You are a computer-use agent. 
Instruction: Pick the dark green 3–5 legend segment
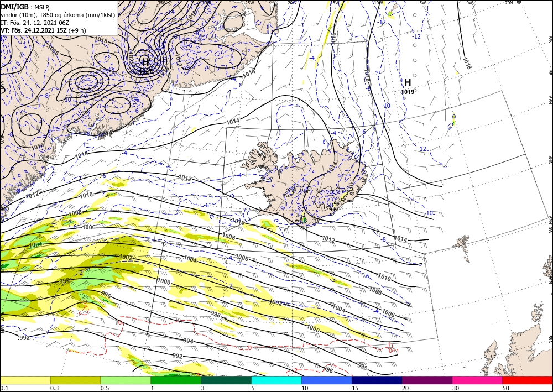coord(226,380)
